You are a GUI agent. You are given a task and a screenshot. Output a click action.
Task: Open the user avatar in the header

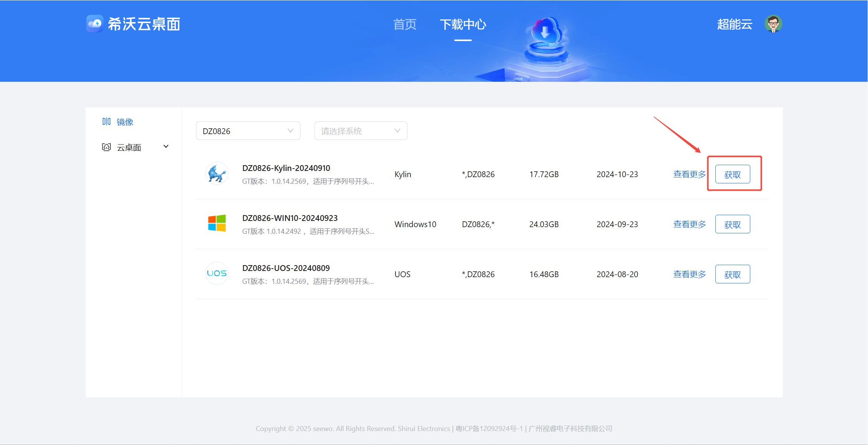pyautogui.click(x=773, y=24)
